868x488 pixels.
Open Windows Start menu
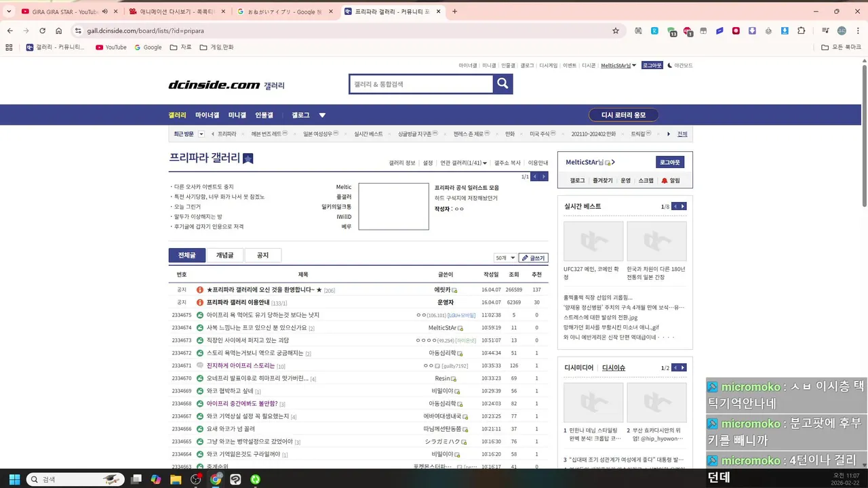pos(14,479)
